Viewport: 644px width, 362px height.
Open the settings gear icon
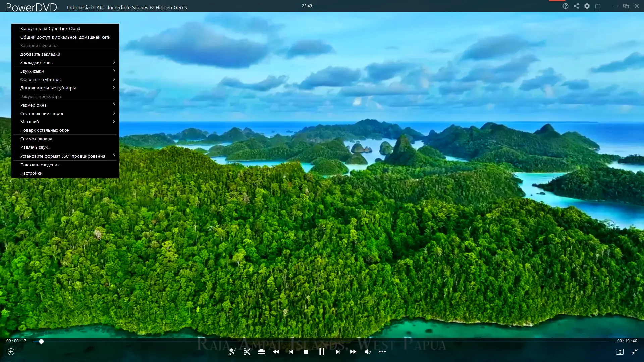(x=587, y=6)
